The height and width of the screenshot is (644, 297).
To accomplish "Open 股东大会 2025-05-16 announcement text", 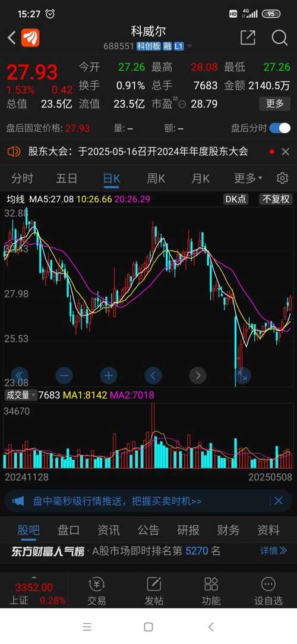I will point(138,152).
